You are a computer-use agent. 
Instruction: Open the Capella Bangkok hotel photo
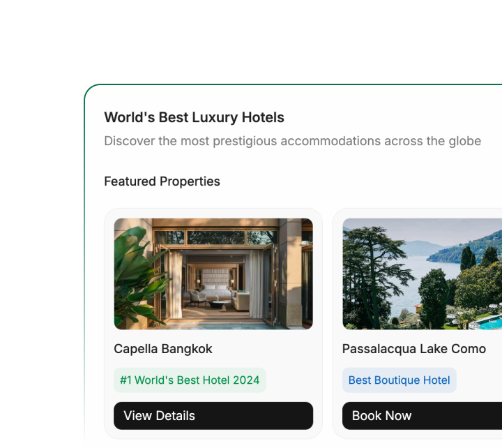coord(213,274)
